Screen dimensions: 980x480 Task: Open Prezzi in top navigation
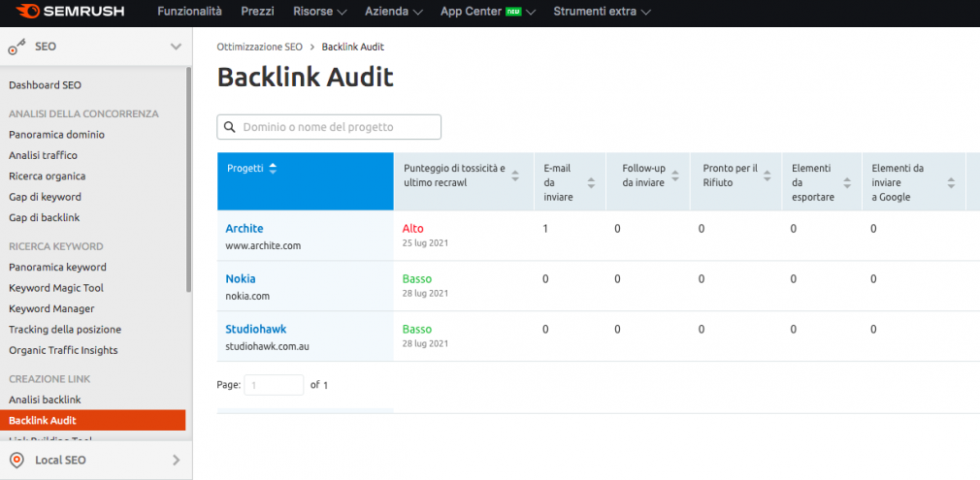point(257,12)
